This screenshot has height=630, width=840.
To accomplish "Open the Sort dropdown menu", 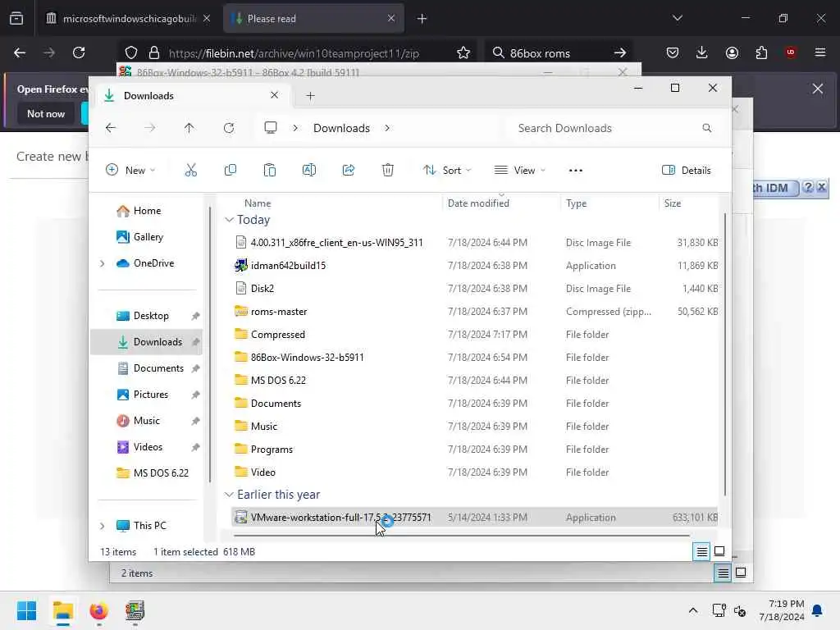I will coord(447,170).
